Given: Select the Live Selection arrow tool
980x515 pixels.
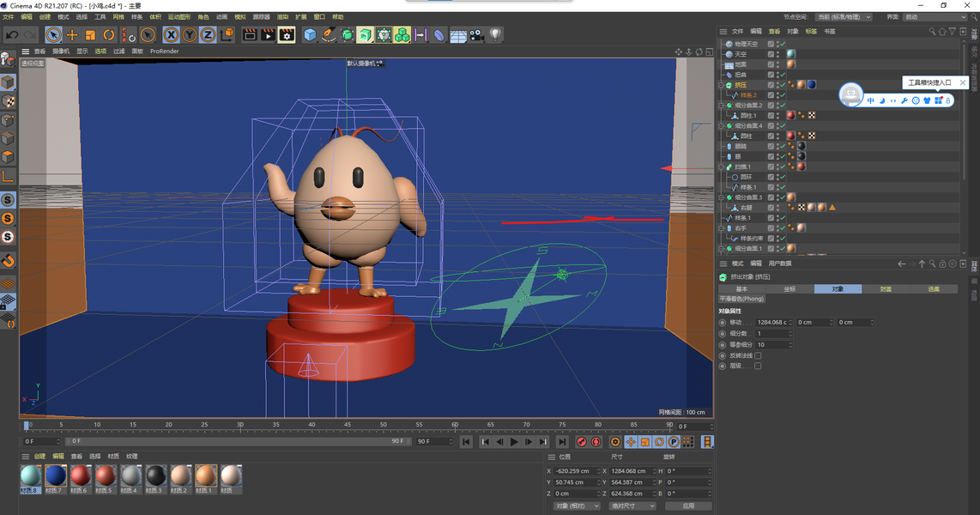Looking at the screenshot, I should point(54,35).
